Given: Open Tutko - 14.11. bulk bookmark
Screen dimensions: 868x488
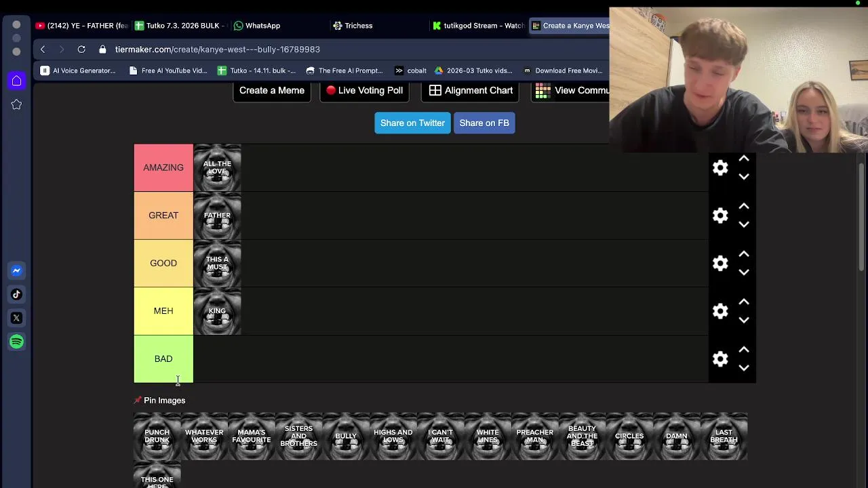Looking at the screenshot, I should point(256,70).
